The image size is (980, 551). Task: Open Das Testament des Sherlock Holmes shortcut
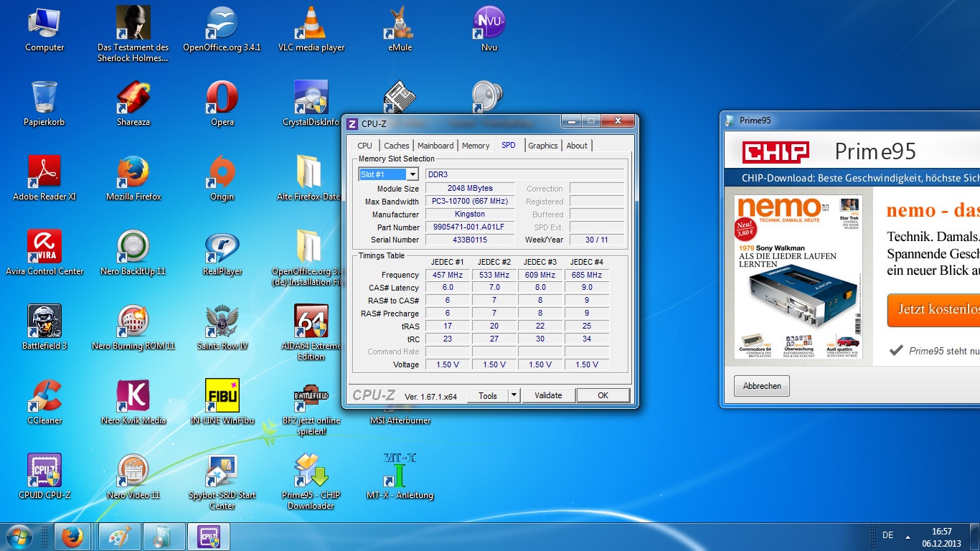click(x=133, y=34)
